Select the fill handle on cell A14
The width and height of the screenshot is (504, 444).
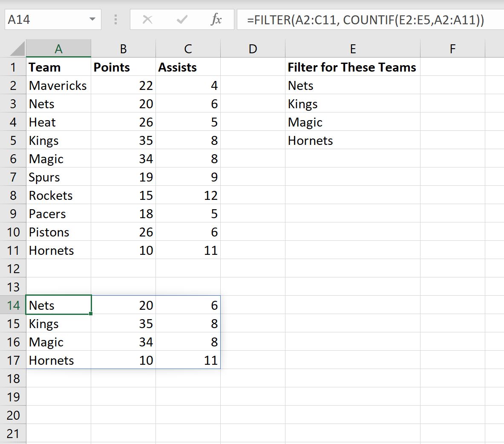coord(90,313)
